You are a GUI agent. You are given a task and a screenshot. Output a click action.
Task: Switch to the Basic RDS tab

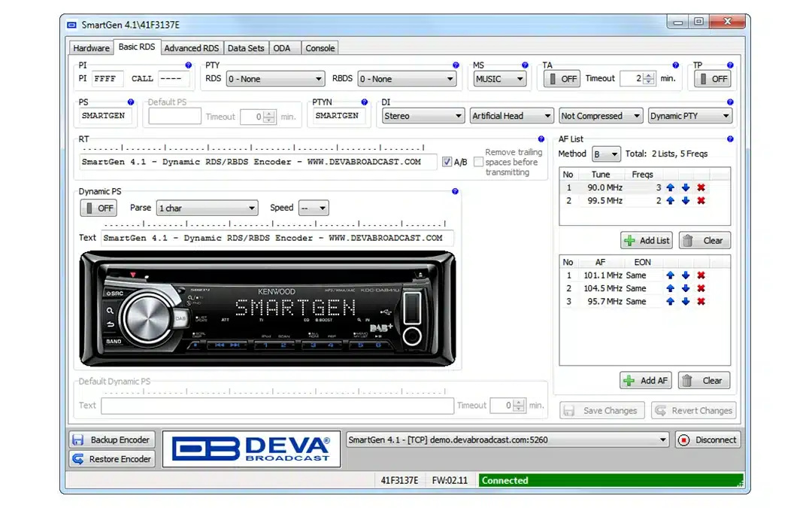click(x=137, y=47)
